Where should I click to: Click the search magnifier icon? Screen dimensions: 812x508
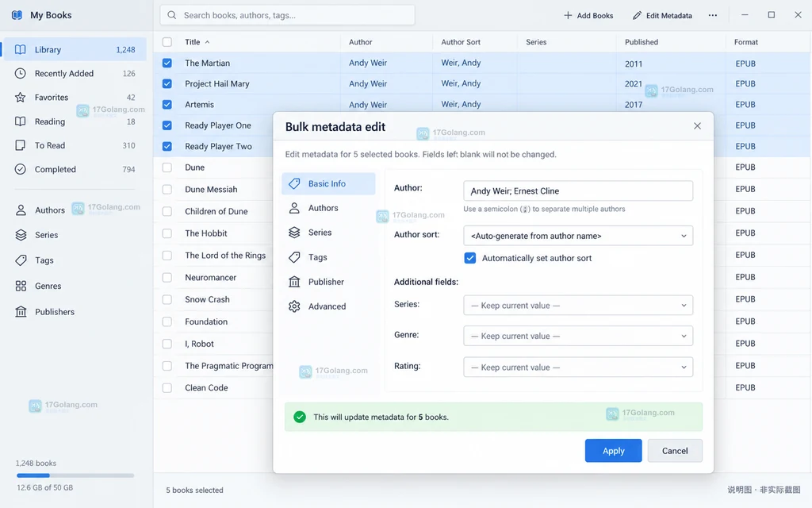point(172,15)
